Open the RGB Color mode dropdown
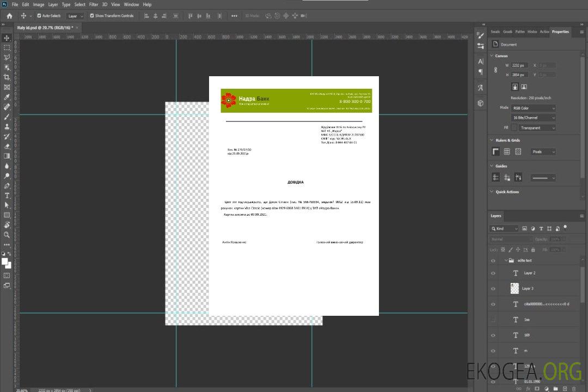588x392 pixels. [534, 108]
